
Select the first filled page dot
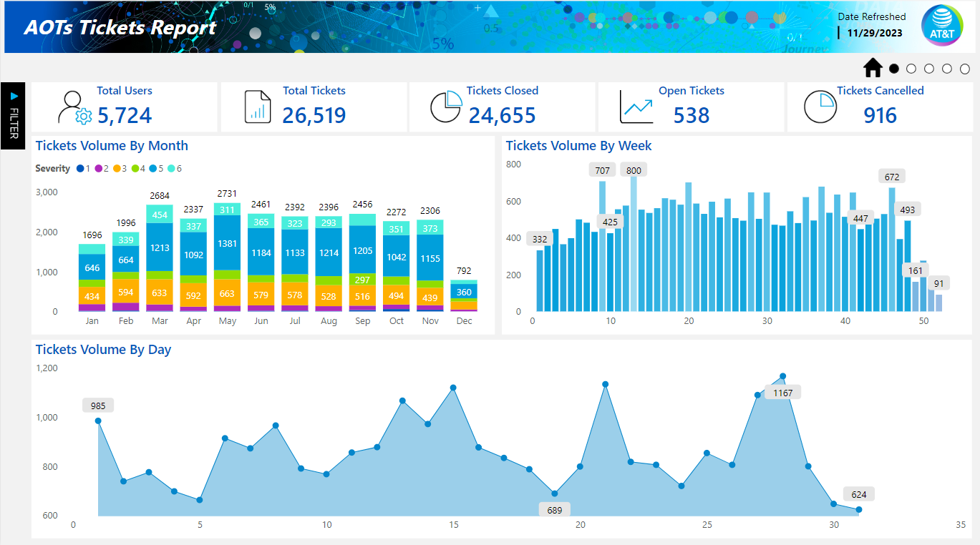tap(894, 69)
